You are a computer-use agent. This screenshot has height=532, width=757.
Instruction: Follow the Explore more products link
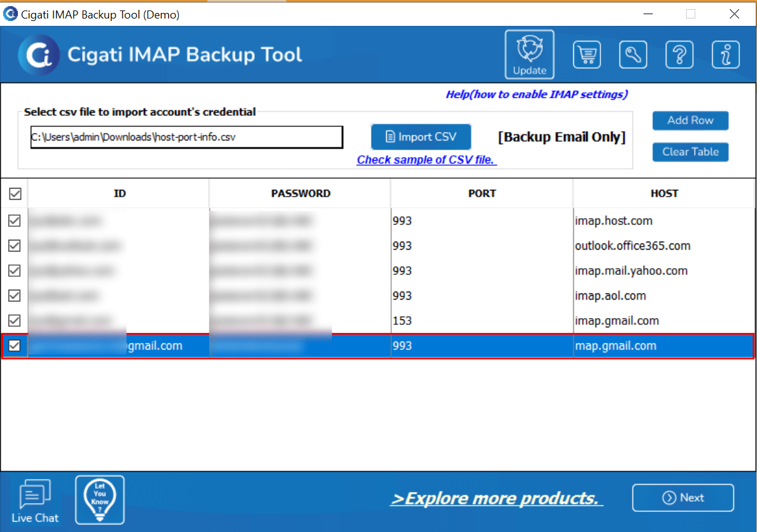pos(497,498)
